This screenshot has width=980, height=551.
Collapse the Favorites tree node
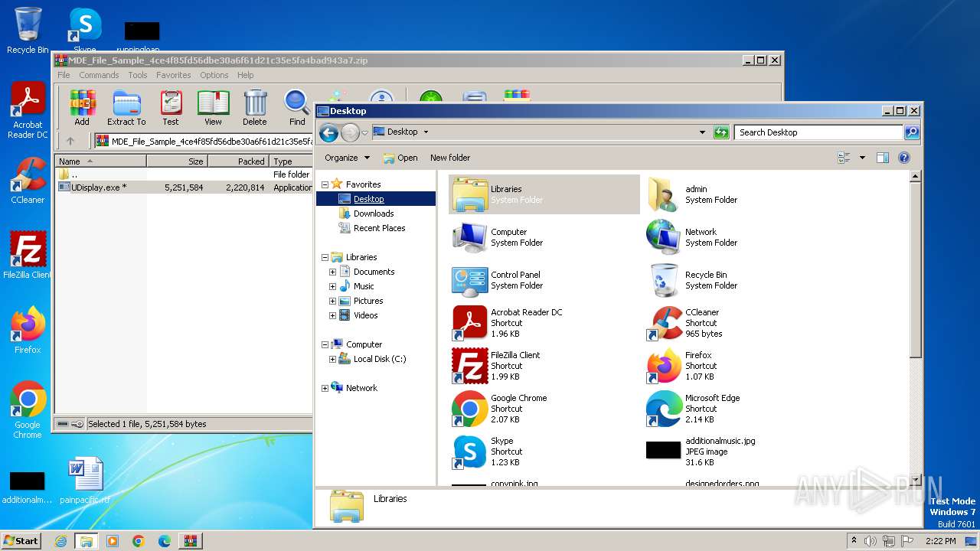(325, 184)
